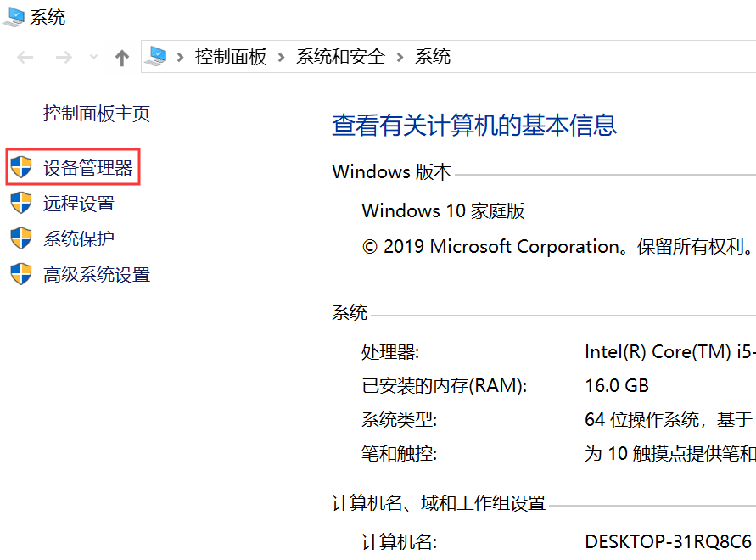Go up one level with up arrow

pyautogui.click(x=122, y=58)
